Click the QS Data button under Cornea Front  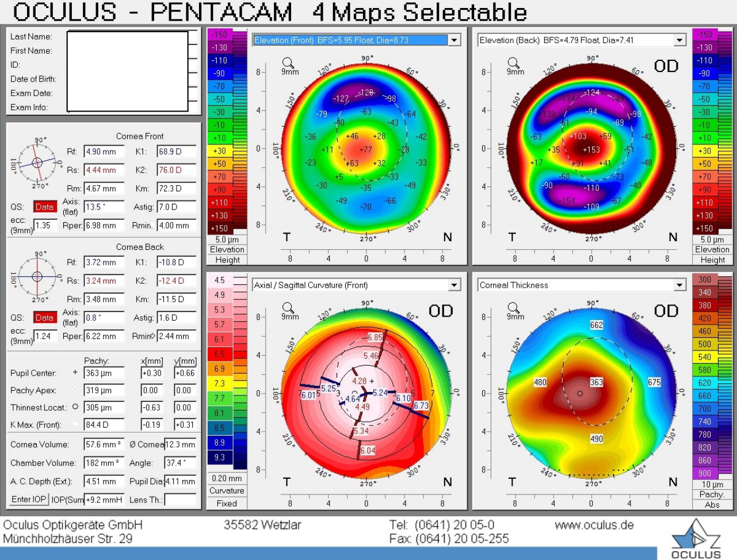[44, 207]
